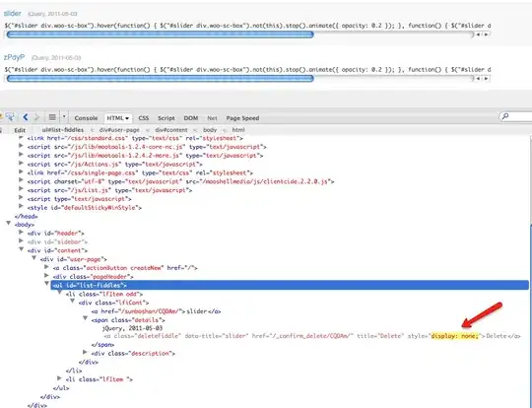This screenshot has width=532, height=408.
Task: Open the zPdyP fiddle link
Action: tap(14, 57)
